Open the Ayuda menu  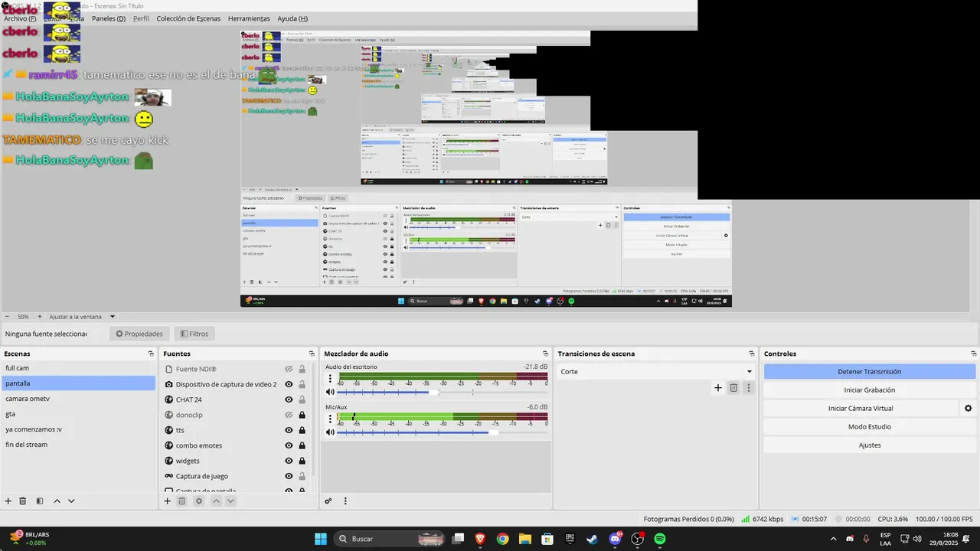[292, 18]
